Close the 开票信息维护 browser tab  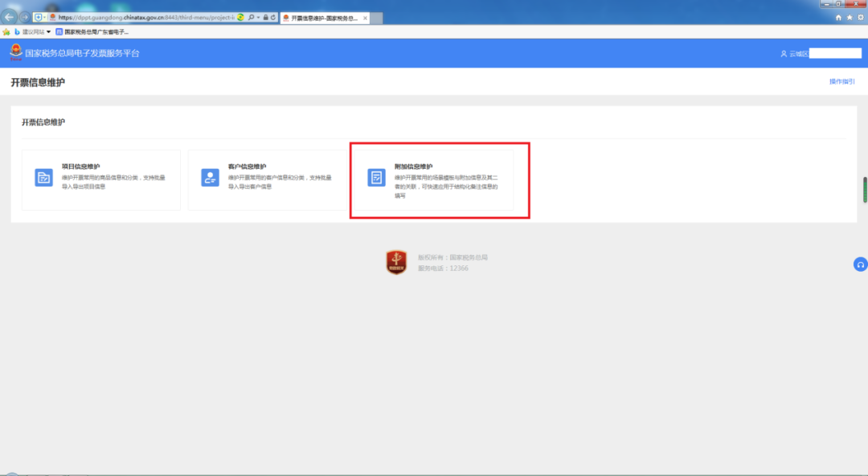[x=365, y=18]
